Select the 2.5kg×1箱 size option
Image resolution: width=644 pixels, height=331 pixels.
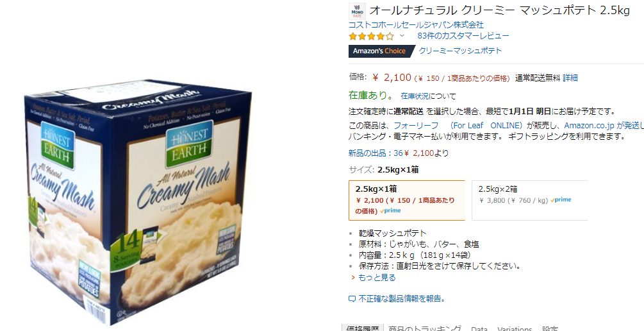[x=407, y=200]
